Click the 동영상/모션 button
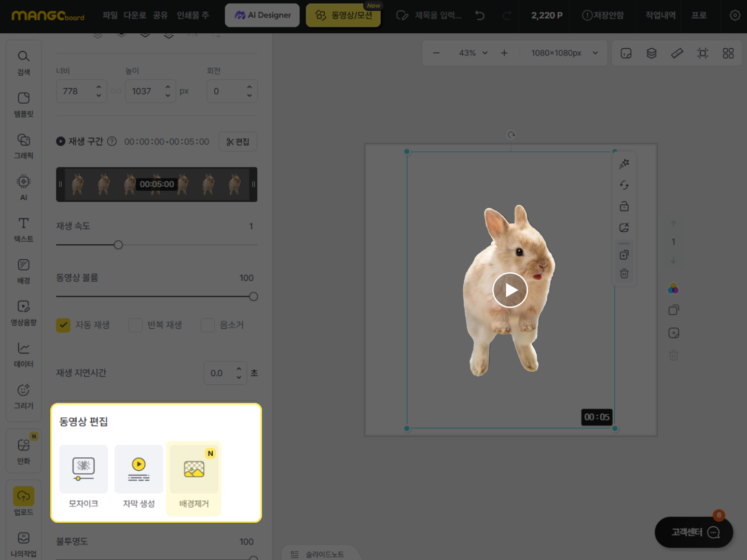 pyautogui.click(x=343, y=16)
